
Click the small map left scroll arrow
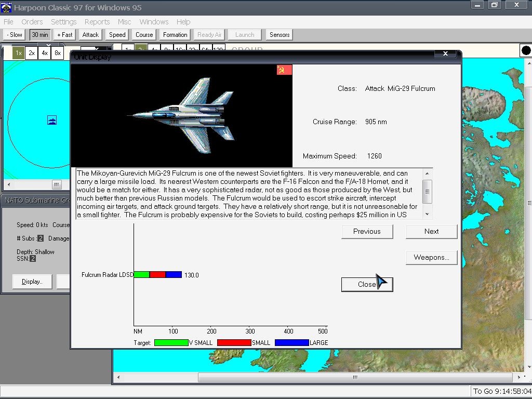point(9,184)
